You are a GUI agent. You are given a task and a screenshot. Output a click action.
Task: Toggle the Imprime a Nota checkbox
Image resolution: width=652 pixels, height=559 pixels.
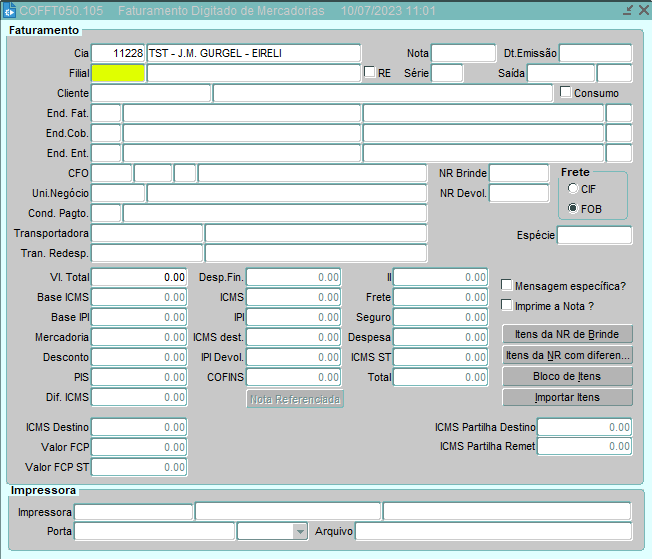point(507,305)
